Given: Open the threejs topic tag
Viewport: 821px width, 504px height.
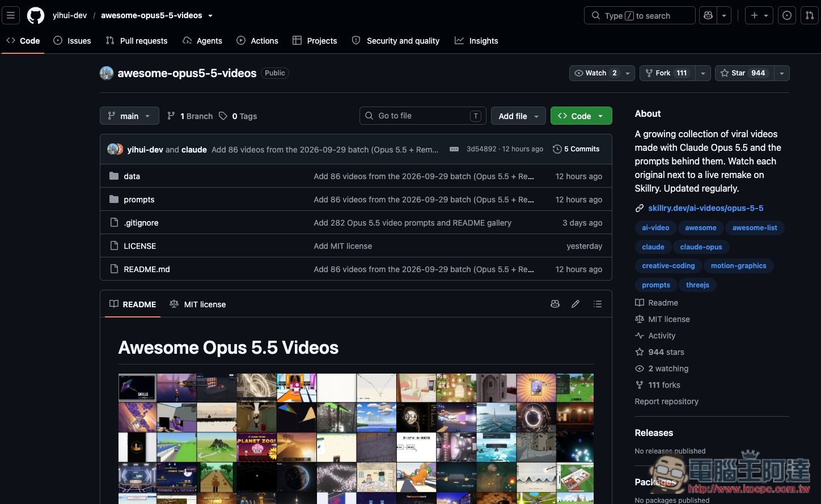Looking at the screenshot, I should click(698, 285).
